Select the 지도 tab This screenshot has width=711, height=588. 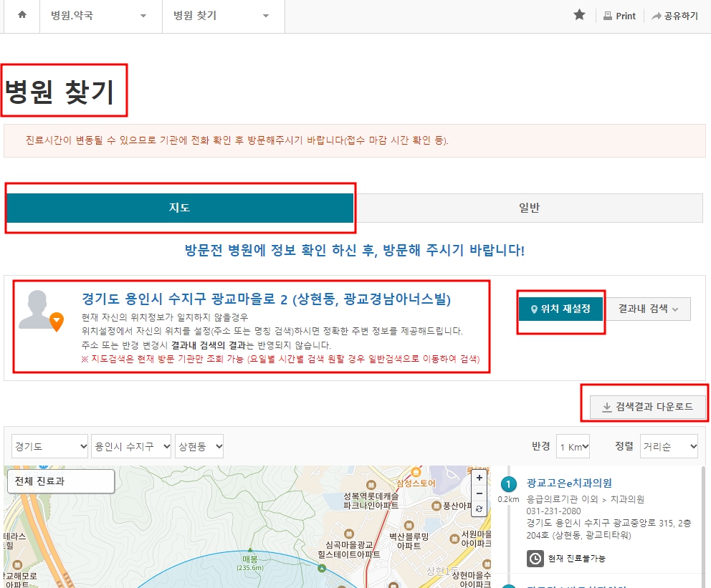click(180, 208)
